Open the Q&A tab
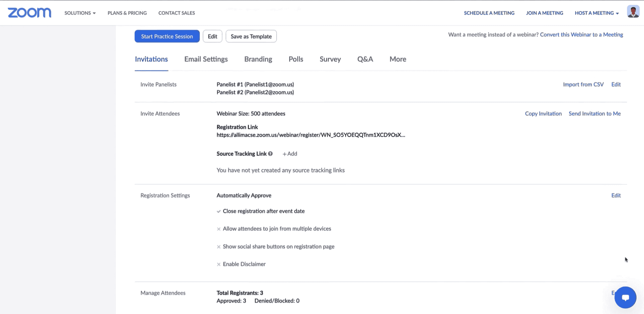The height and width of the screenshot is (314, 644). [365, 59]
